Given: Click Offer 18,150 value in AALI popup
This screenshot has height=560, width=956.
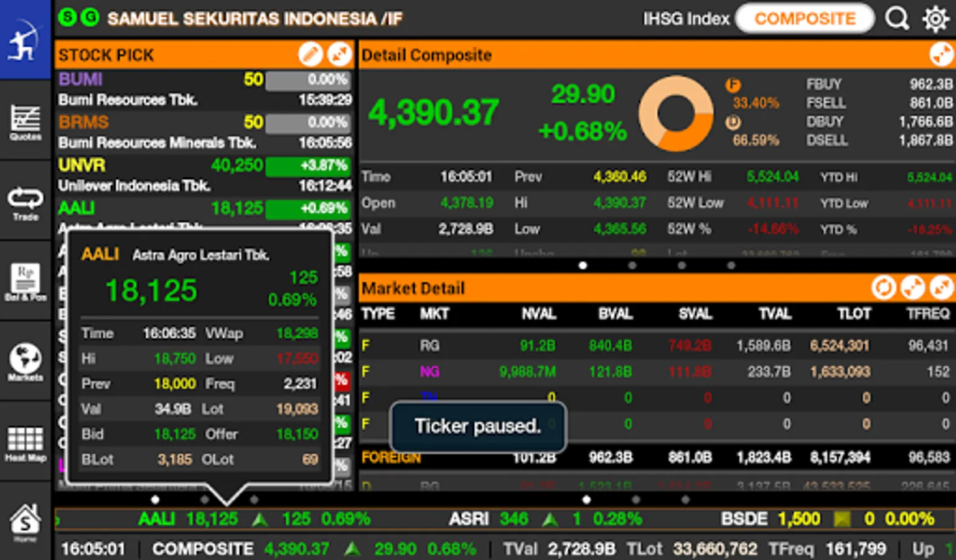Looking at the screenshot, I should pyautogui.click(x=297, y=434).
